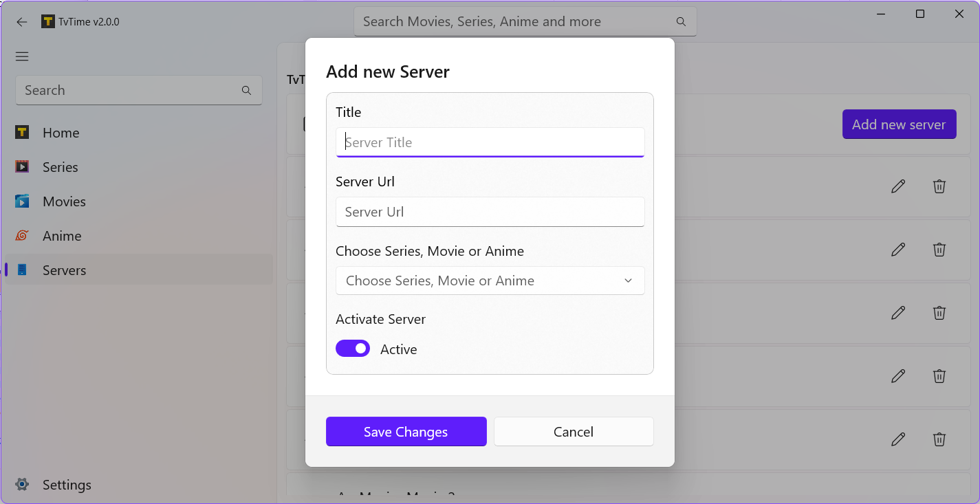Maximize the TvTime window
This screenshot has width=980, height=504.
coord(920,14)
